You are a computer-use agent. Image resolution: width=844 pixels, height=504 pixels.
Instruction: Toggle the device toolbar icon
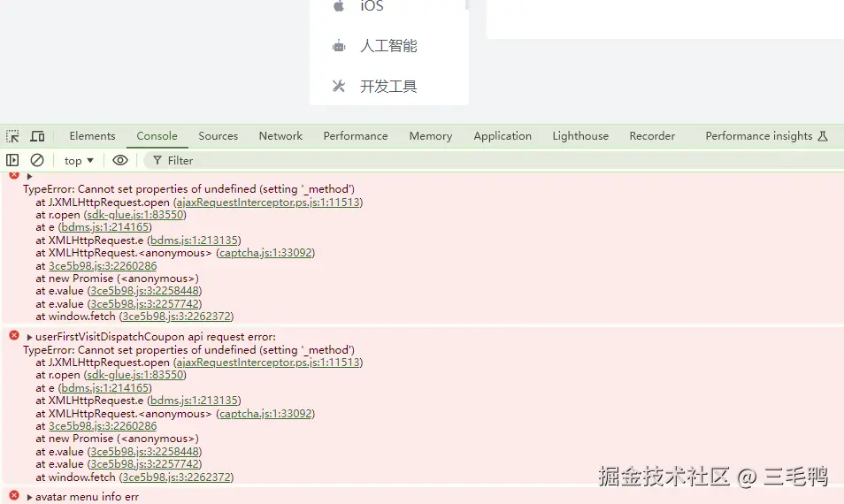click(37, 136)
